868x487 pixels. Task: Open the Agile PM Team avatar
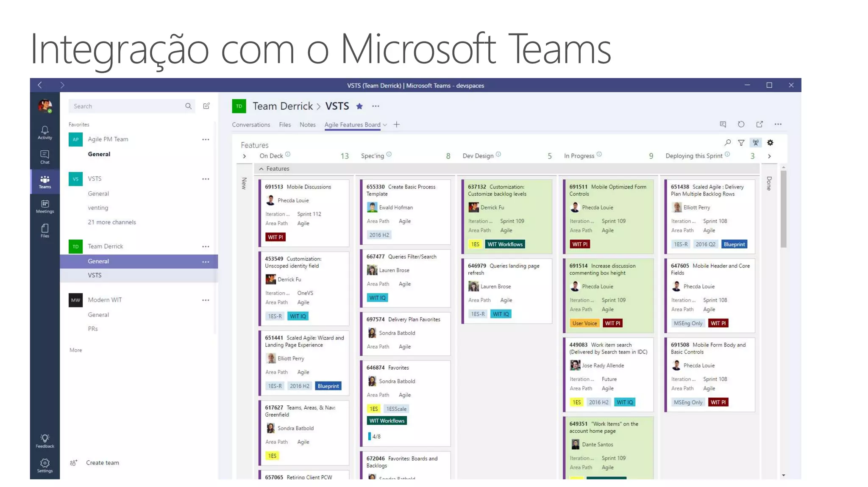[75, 139]
